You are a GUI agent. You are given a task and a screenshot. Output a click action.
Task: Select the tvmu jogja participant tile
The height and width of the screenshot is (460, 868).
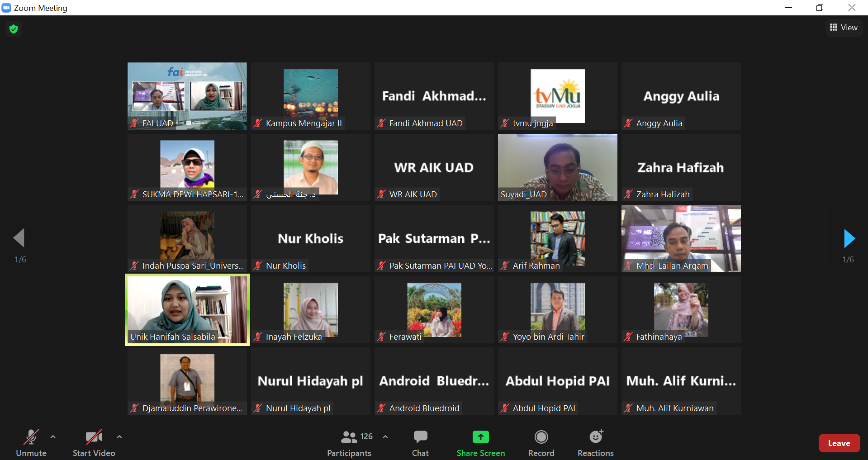[x=557, y=96]
